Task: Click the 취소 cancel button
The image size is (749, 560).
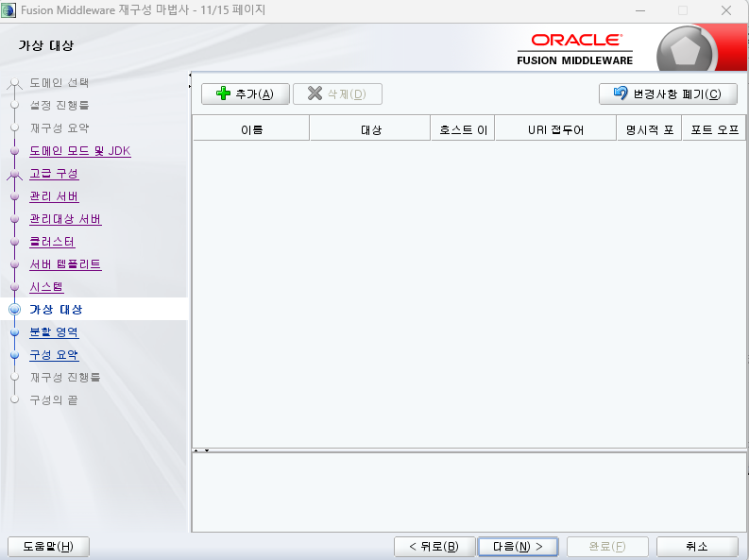Action: tap(697, 547)
